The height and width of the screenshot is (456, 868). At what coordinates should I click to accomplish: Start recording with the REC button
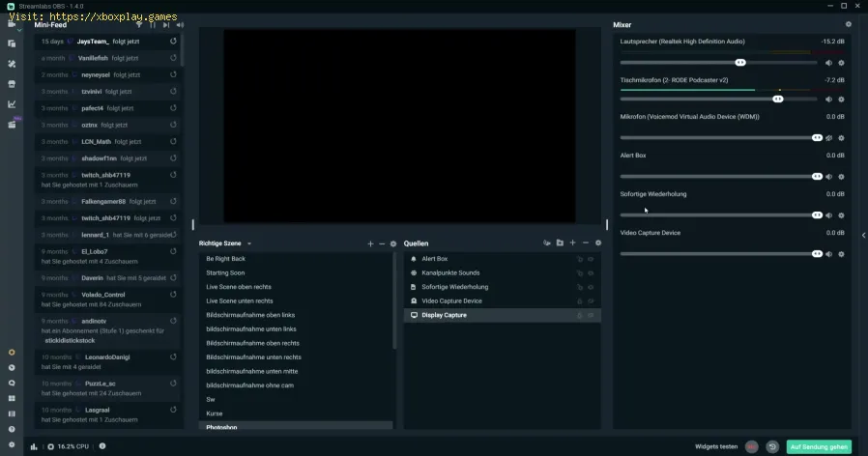pyautogui.click(x=751, y=446)
